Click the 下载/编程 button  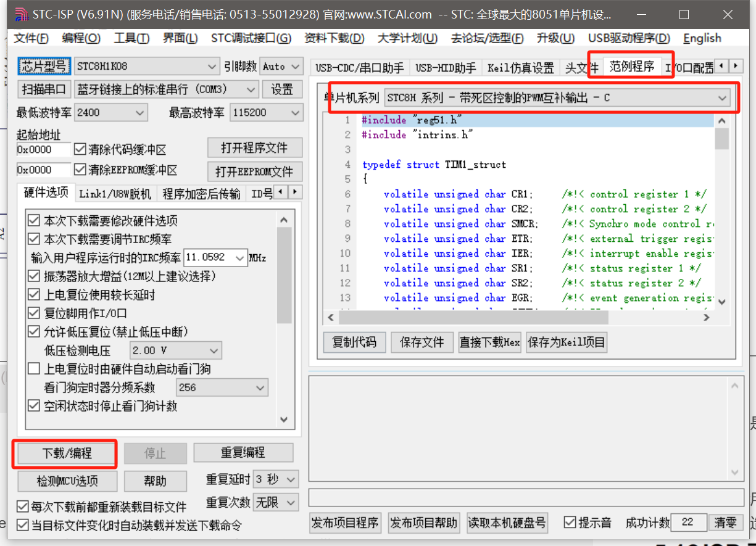pos(67,453)
